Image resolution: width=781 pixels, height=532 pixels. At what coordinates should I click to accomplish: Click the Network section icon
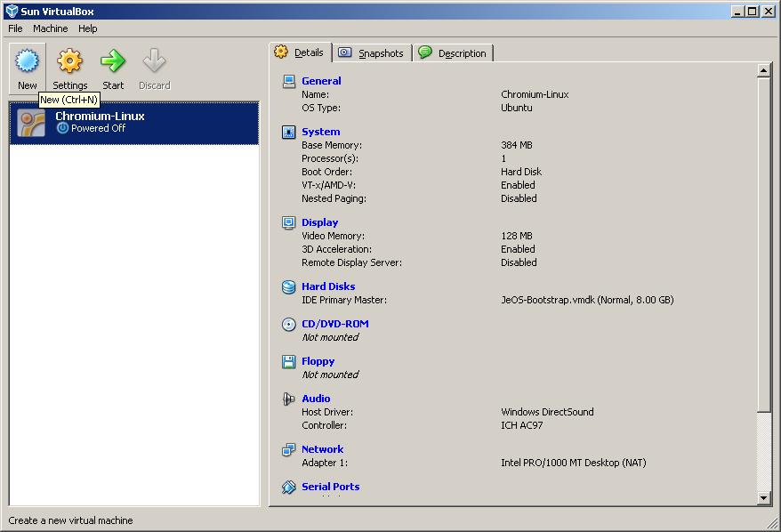coord(289,449)
